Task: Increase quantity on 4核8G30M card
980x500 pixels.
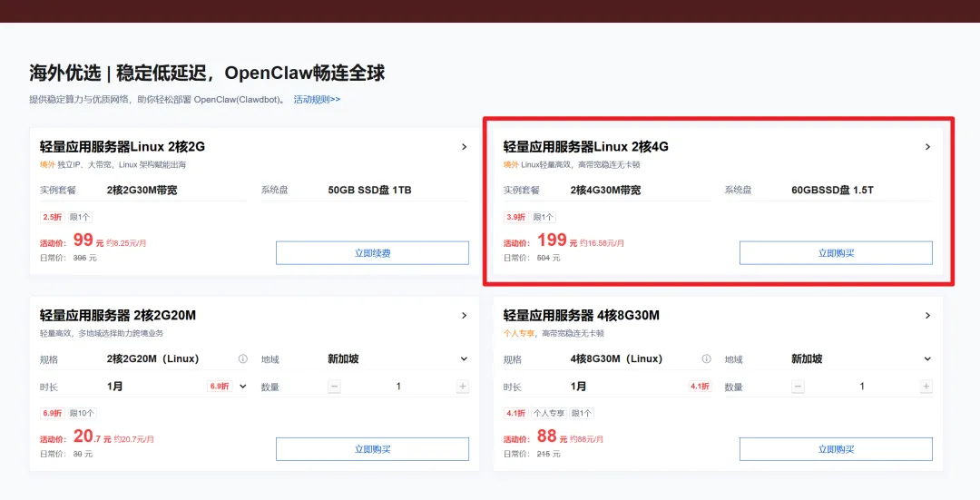Action: (x=926, y=387)
